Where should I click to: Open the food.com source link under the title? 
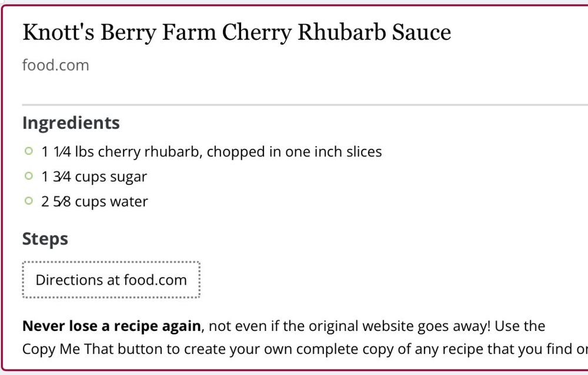point(55,65)
